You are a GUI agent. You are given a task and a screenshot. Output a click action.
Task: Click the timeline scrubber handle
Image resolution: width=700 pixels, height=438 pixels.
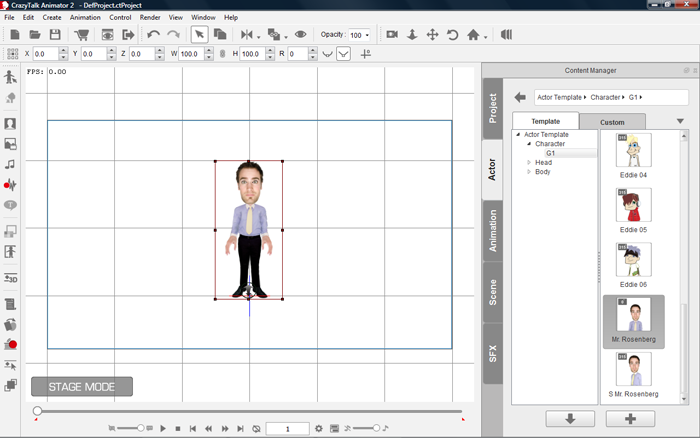[38, 411]
